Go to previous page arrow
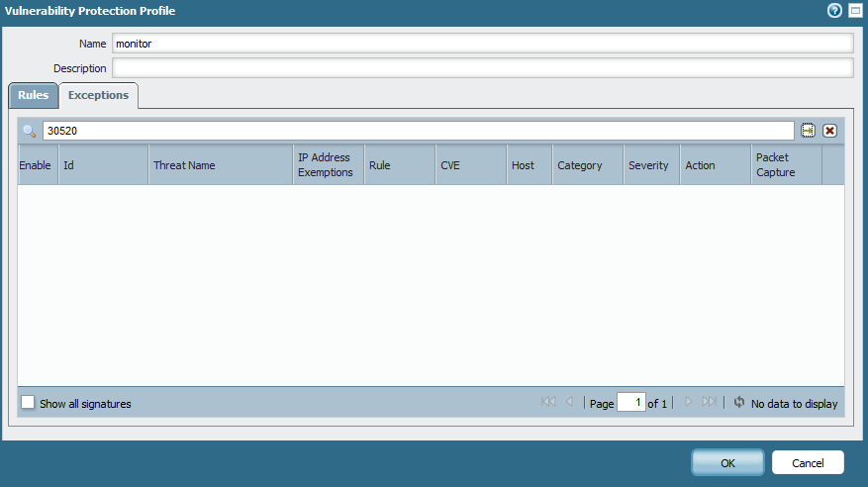This screenshot has height=487, width=868. click(x=569, y=402)
